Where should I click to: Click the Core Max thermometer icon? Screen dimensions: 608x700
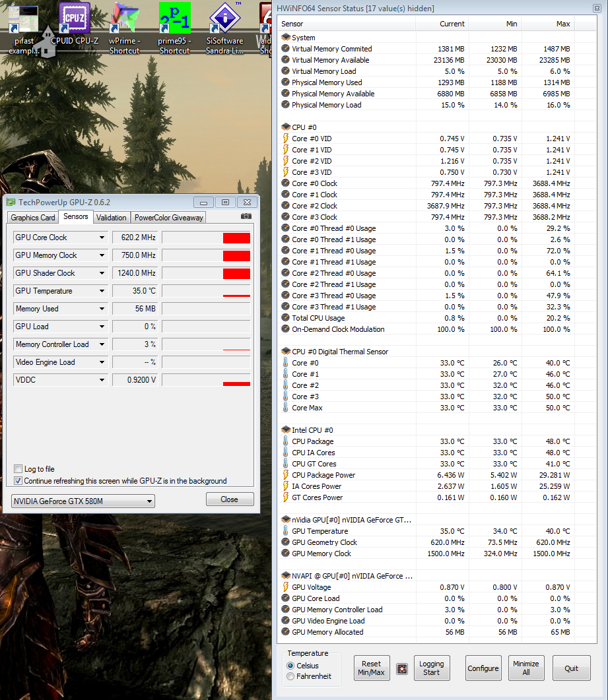pyautogui.click(x=285, y=408)
